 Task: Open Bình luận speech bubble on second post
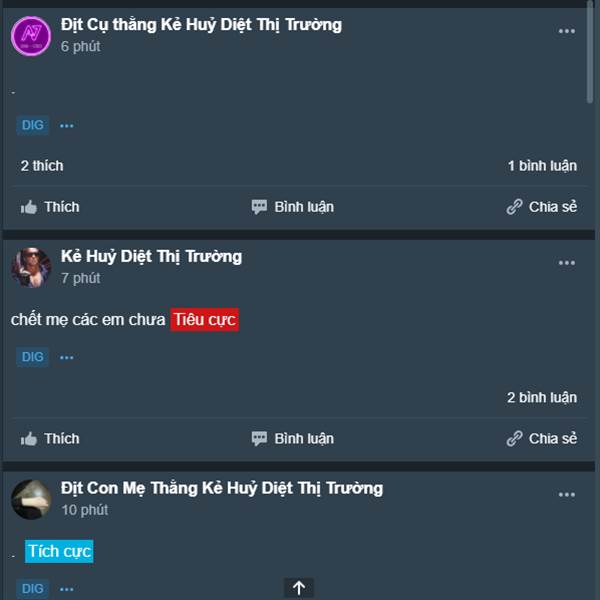(x=259, y=439)
